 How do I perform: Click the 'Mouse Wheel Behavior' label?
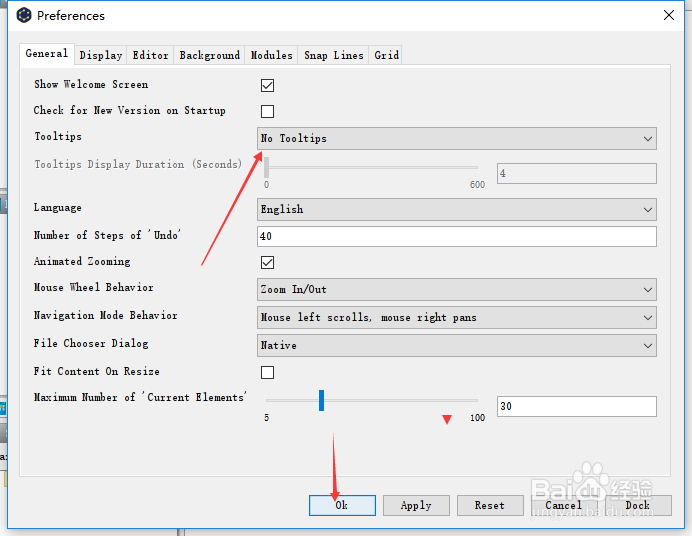click(x=94, y=288)
